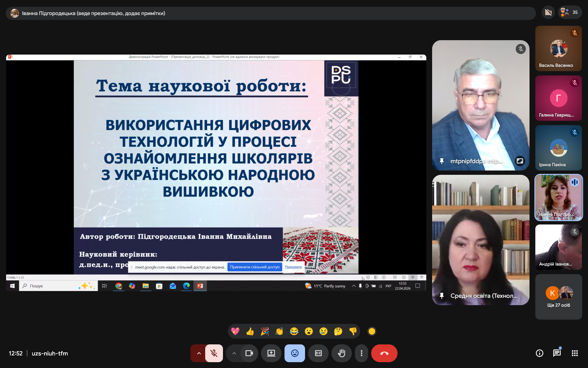Close the emoji reactions bar

pyautogui.click(x=294, y=353)
